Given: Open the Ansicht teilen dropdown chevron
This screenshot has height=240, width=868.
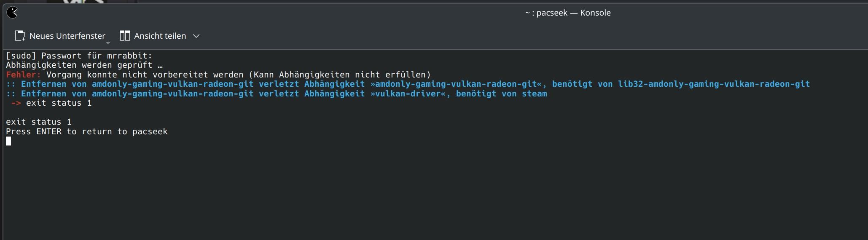Looking at the screenshot, I should (196, 36).
